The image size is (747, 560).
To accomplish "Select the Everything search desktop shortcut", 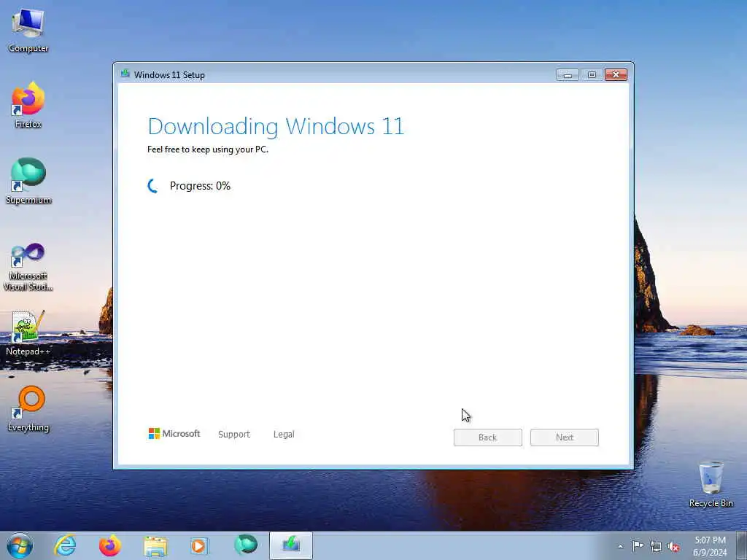I will (x=28, y=409).
